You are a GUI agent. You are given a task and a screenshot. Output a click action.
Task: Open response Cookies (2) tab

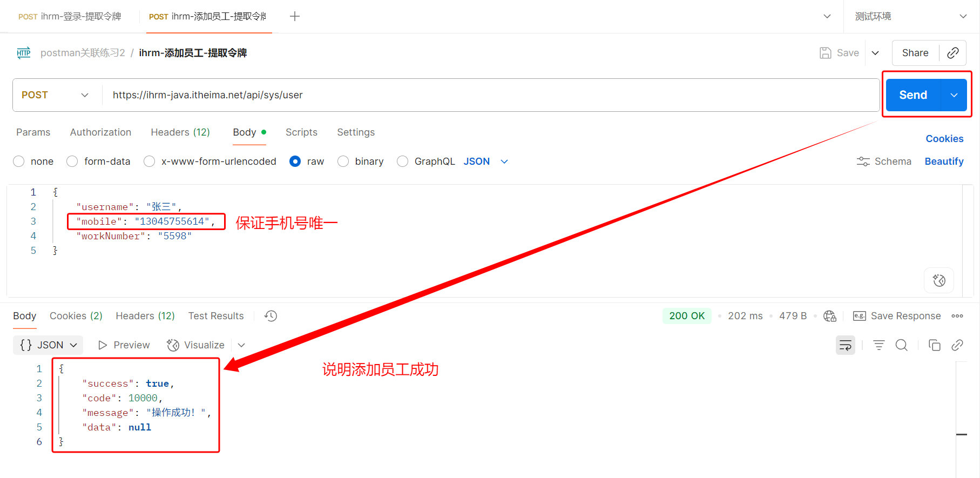click(76, 316)
